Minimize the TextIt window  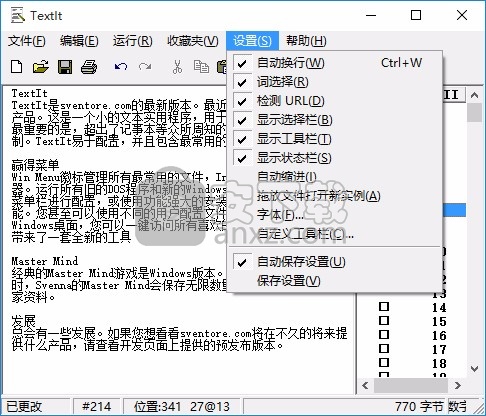point(371,15)
